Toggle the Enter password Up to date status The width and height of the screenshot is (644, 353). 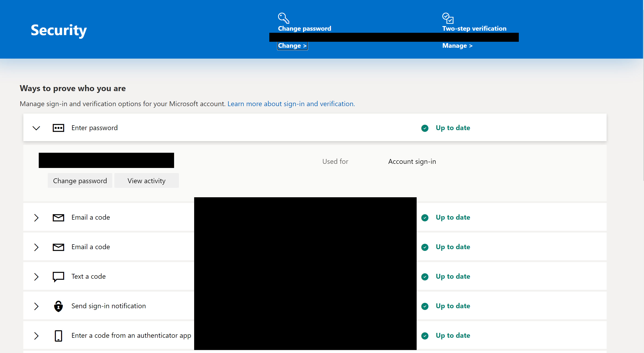37,127
